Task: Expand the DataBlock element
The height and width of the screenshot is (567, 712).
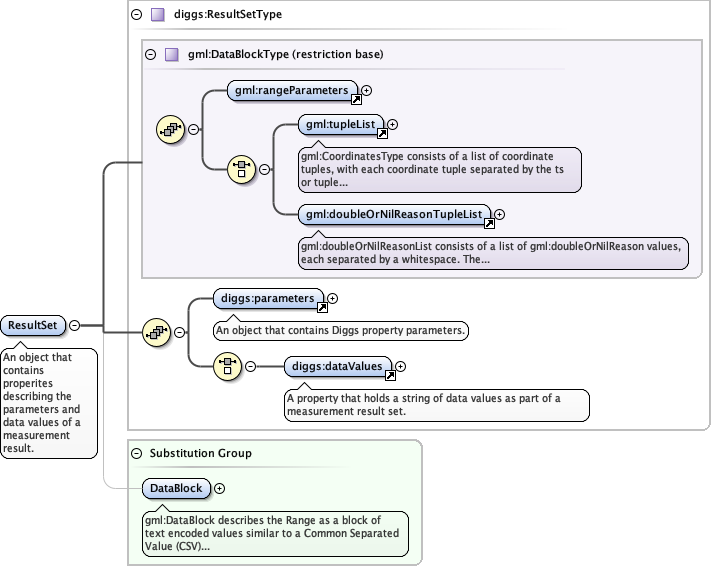Action: point(219,488)
